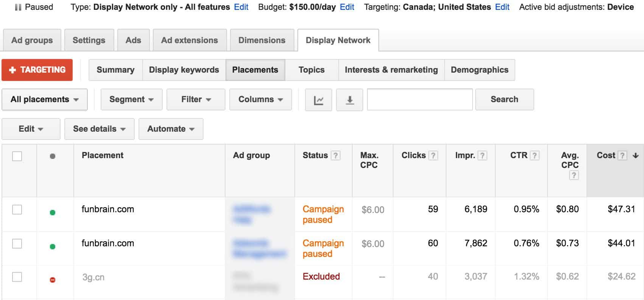Screen dimensions: 644x300
Task: Check the box for the $47.31 funbrain.com row
Action: [17, 210]
